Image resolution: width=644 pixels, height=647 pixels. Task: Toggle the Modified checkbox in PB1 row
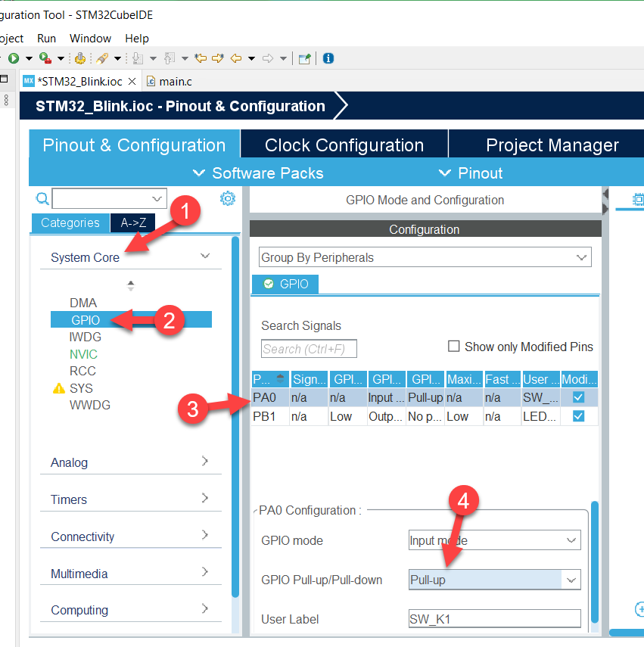point(578,416)
